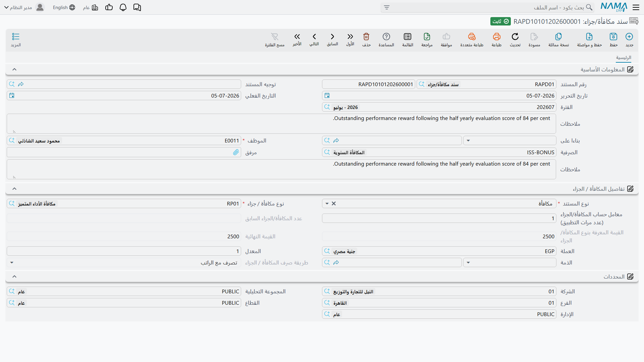
Task: Open the بناءا على dropdown
Action: (x=468, y=140)
